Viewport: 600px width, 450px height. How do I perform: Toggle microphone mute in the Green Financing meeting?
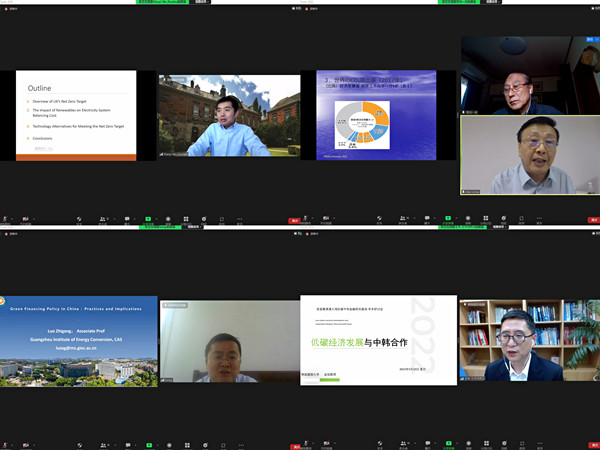[x=5, y=442]
